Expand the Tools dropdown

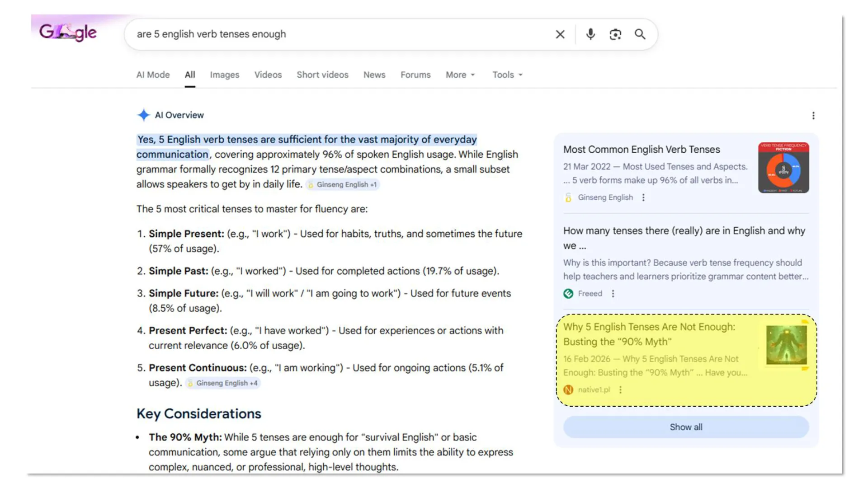click(x=507, y=75)
